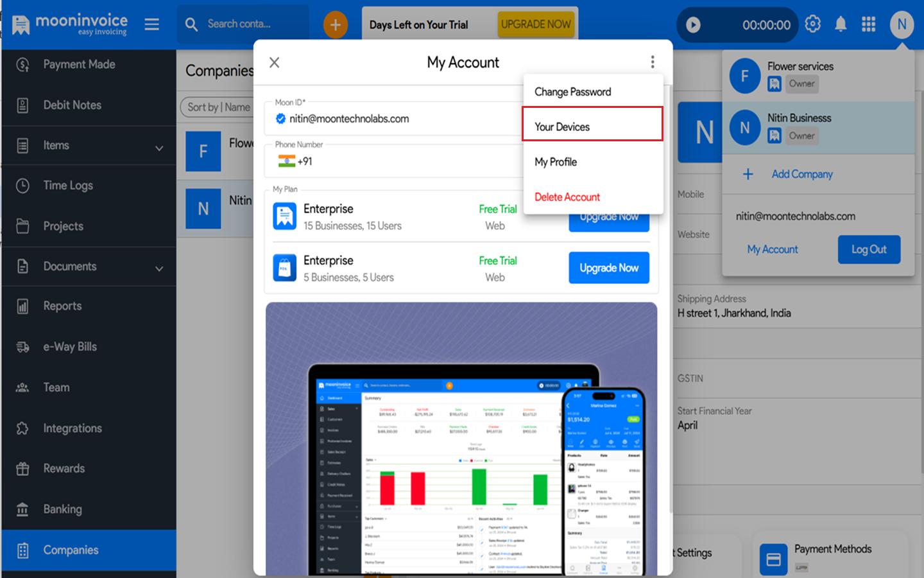Screen dimensions: 924x578
Task: Click the Documents sidebar icon
Action: [x=22, y=267]
